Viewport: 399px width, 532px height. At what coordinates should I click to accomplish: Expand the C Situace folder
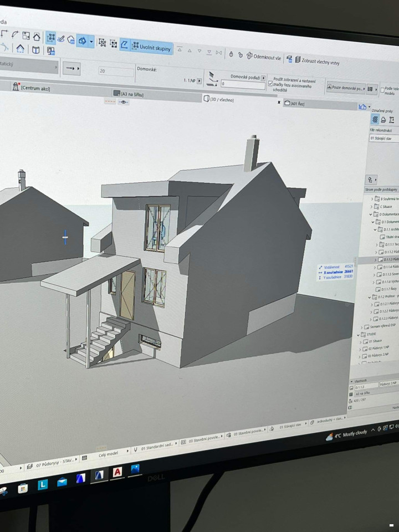371,206
